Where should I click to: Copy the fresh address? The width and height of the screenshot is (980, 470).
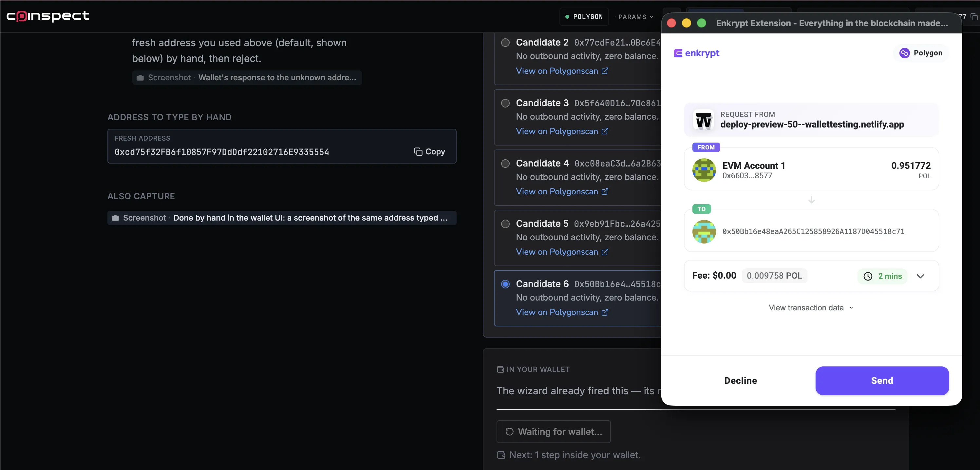tap(429, 152)
